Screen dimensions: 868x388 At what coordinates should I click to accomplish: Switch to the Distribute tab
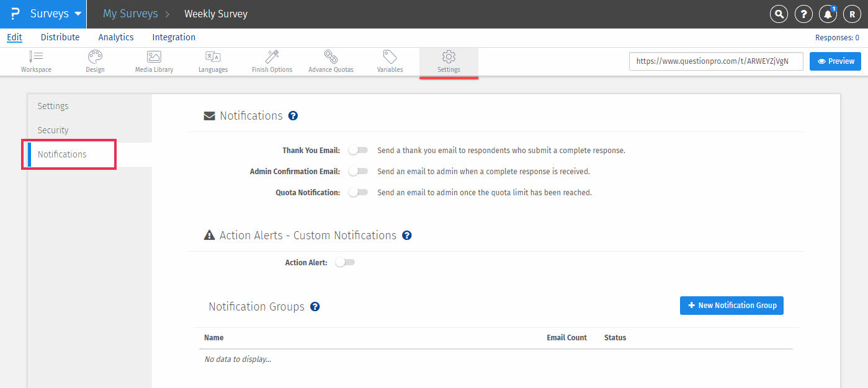click(60, 37)
